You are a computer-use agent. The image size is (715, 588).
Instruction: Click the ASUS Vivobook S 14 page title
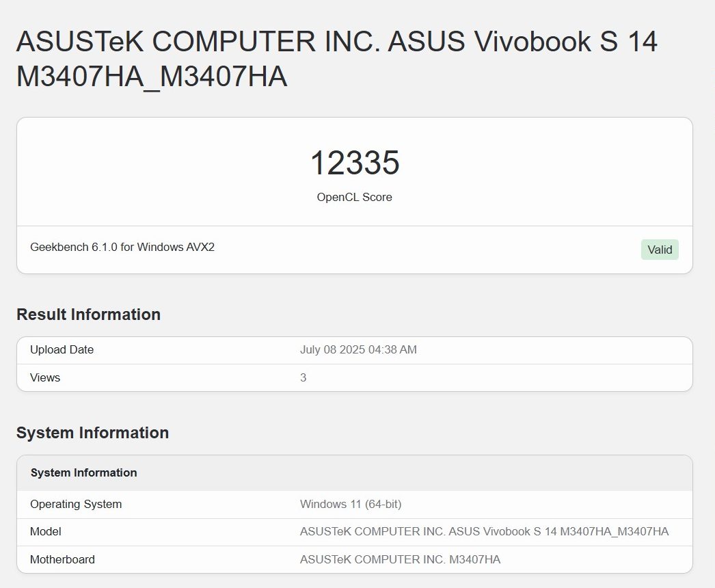point(336,58)
